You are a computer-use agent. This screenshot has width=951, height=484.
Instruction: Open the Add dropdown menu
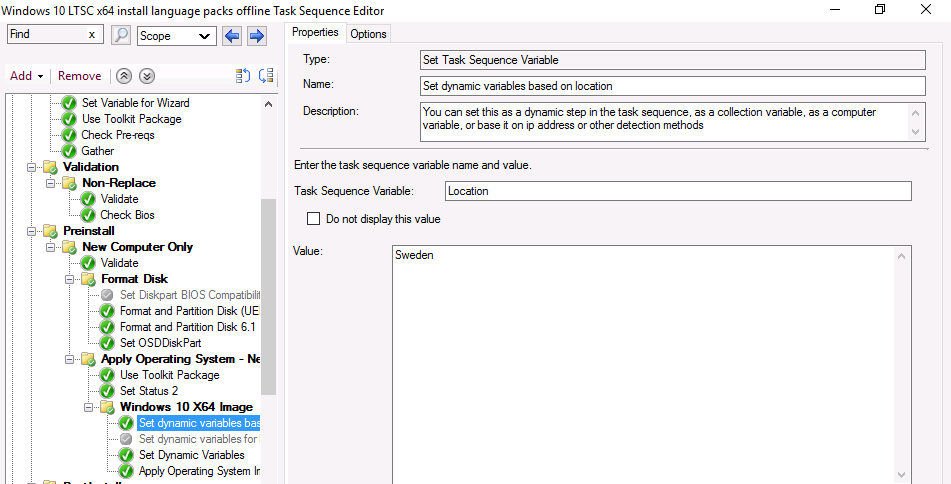pos(27,76)
